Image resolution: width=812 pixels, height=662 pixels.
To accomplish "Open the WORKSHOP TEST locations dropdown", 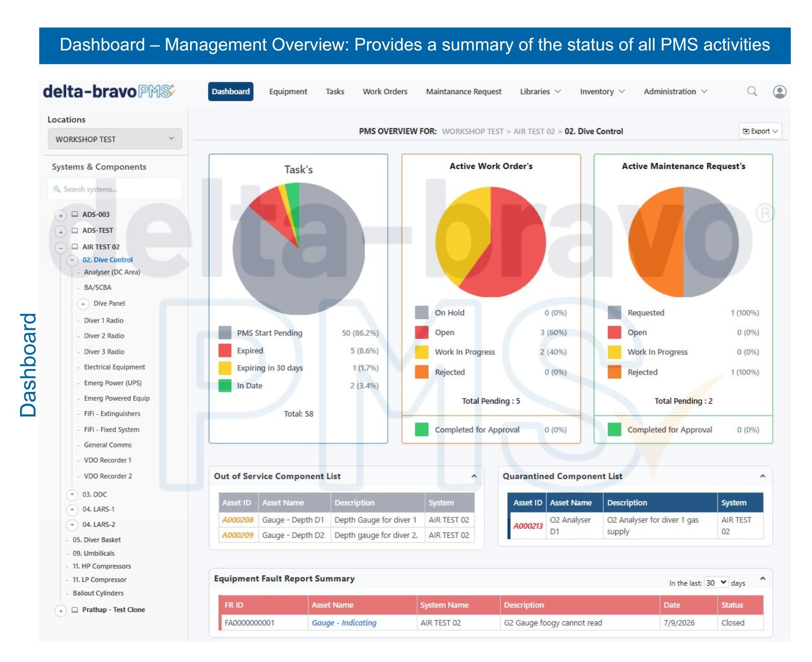I will tap(115, 139).
